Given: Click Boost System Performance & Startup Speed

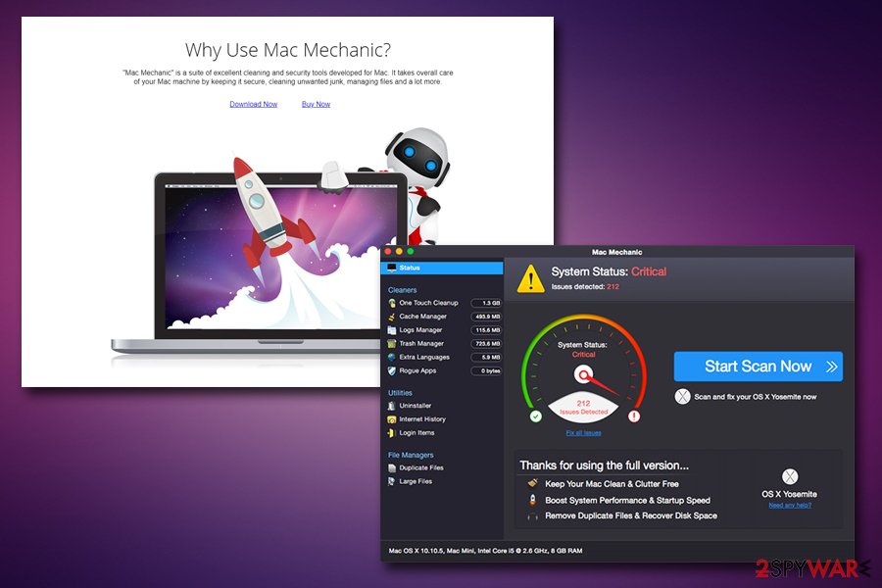Looking at the screenshot, I should pyautogui.click(x=627, y=500).
